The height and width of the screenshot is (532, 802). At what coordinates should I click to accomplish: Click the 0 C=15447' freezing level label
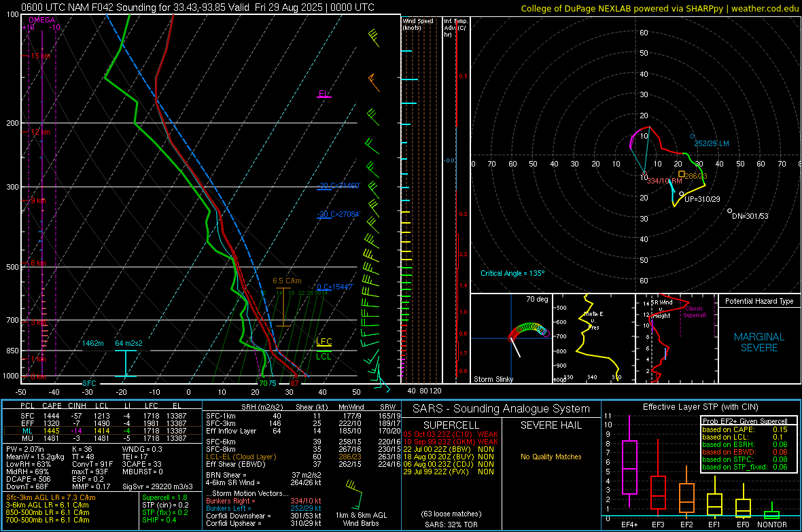[335, 287]
